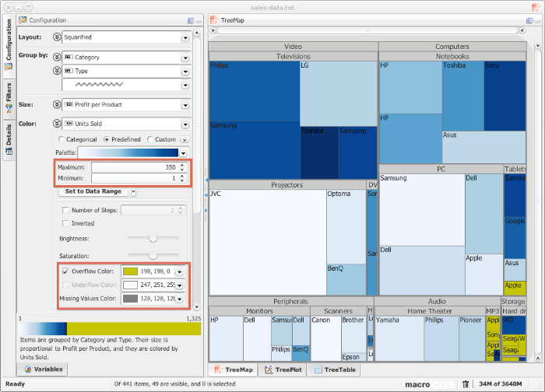Open the Layout Squarified dropdown
The image size is (545, 392).
click(185, 37)
